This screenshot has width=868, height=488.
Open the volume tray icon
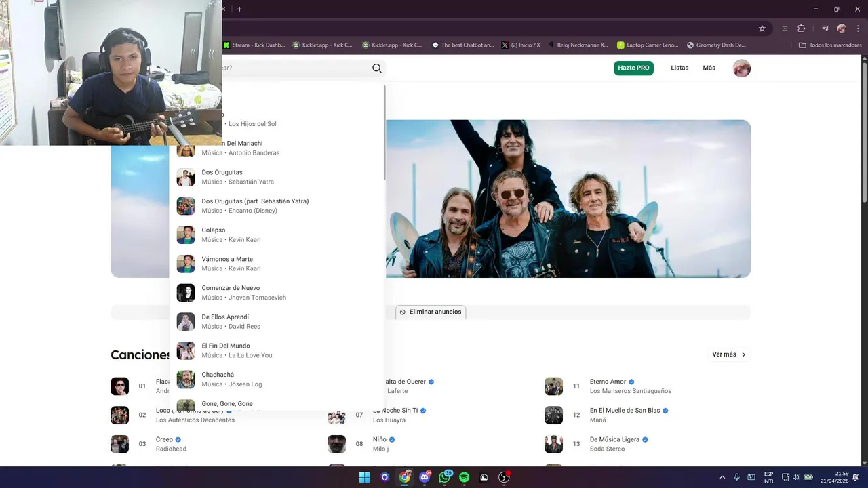point(796,477)
